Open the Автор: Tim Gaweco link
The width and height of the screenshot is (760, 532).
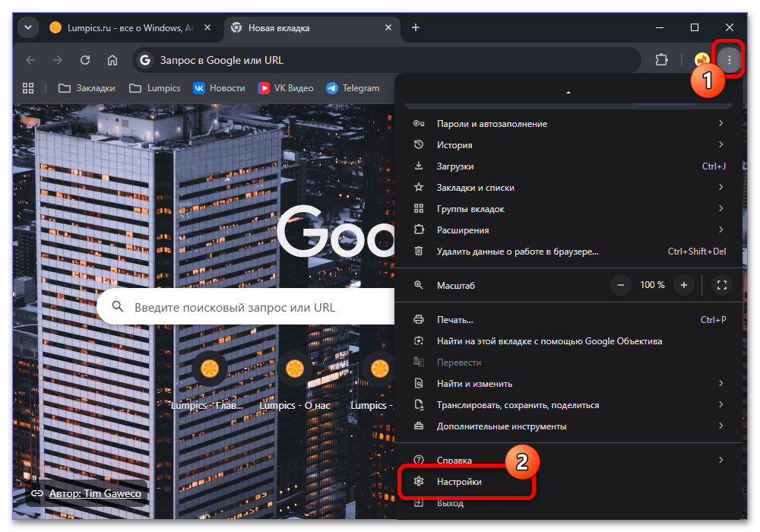pos(95,493)
